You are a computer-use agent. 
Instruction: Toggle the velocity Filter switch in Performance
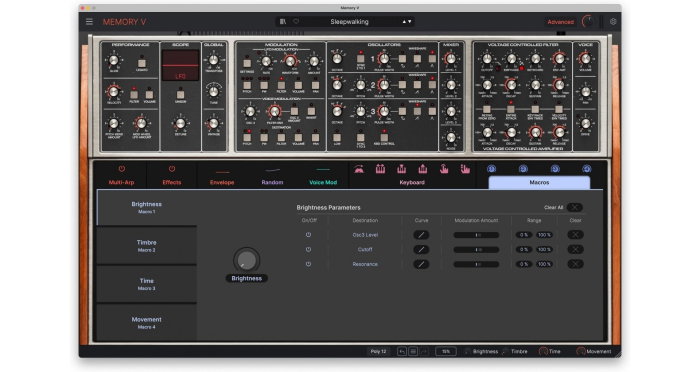click(134, 95)
